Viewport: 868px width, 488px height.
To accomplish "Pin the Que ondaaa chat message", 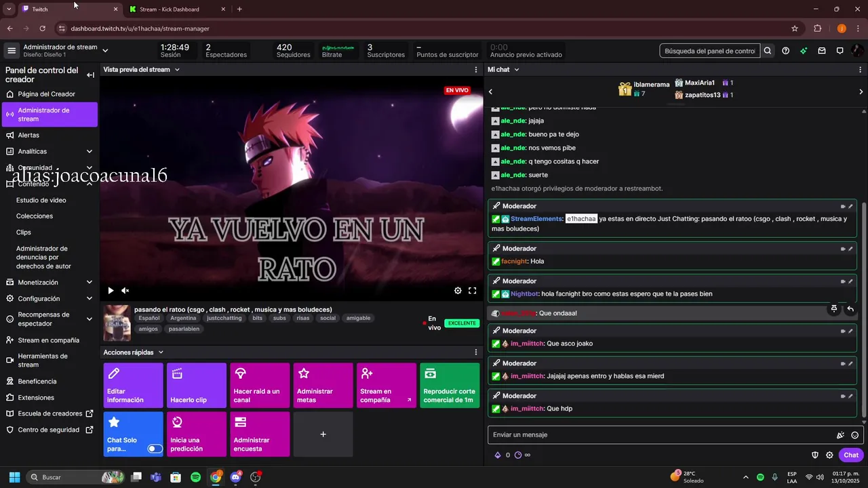I will click(834, 309).
